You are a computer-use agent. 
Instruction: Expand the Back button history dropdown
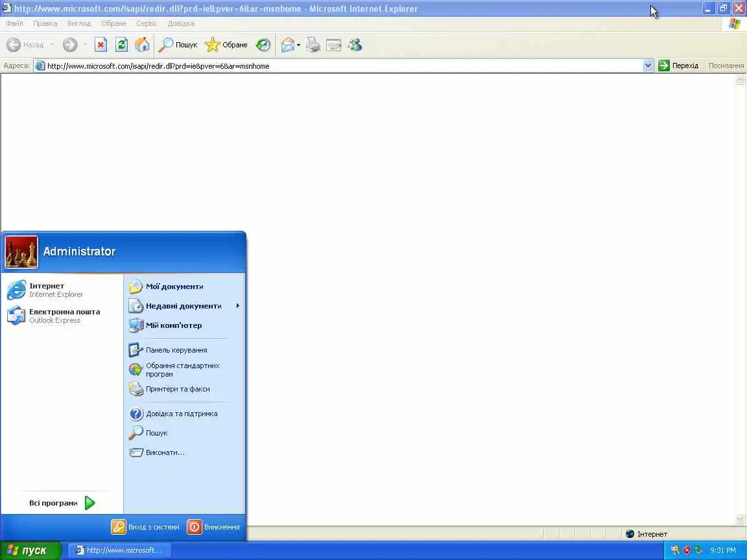(x=52, y=45)
